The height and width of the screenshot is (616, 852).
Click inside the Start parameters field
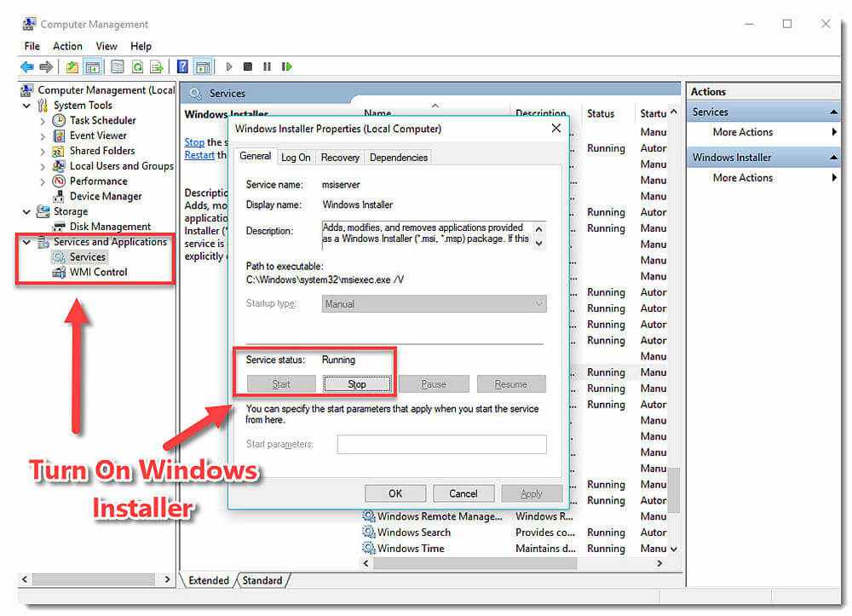[x=441, y=444]
